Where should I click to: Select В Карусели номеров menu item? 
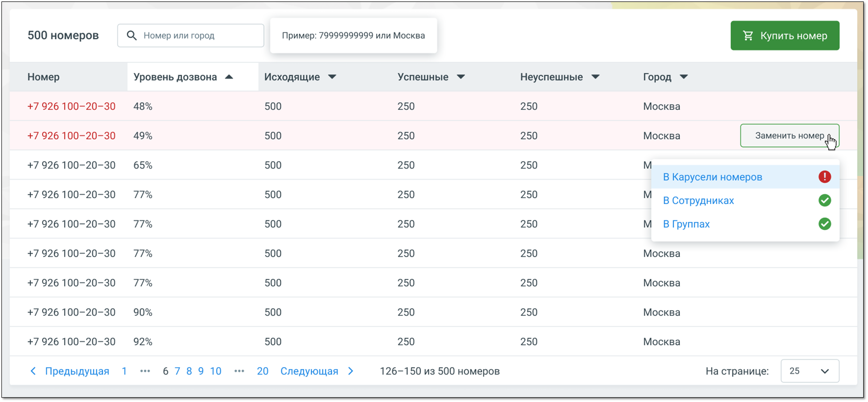point(746,177)
